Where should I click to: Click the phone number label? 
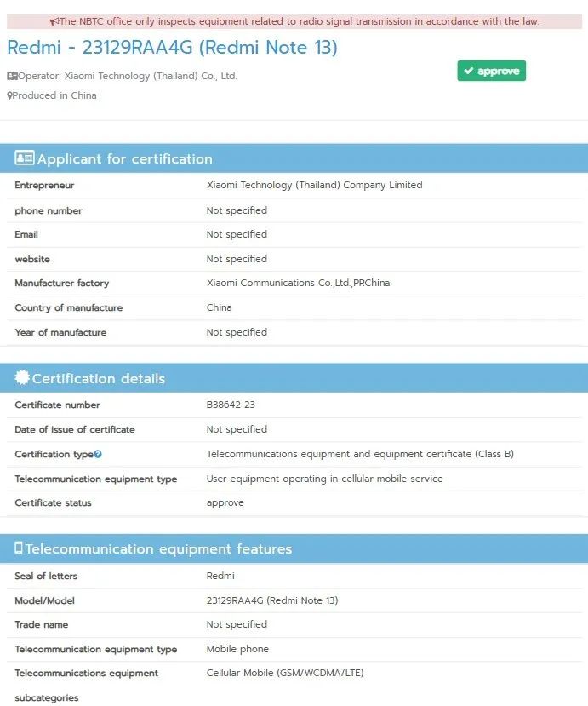click(49, 210)
